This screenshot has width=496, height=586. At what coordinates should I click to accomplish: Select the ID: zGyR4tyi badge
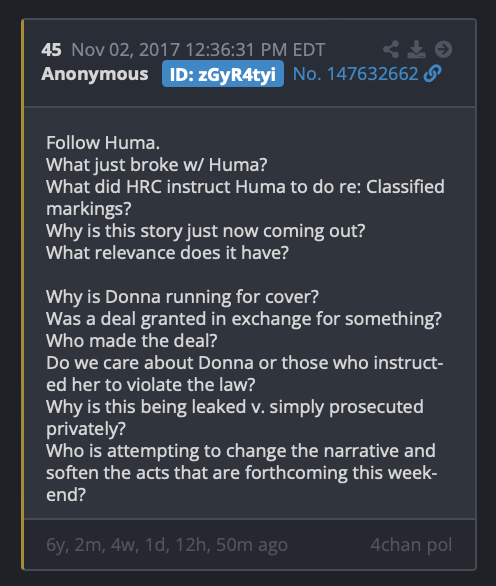223,74
